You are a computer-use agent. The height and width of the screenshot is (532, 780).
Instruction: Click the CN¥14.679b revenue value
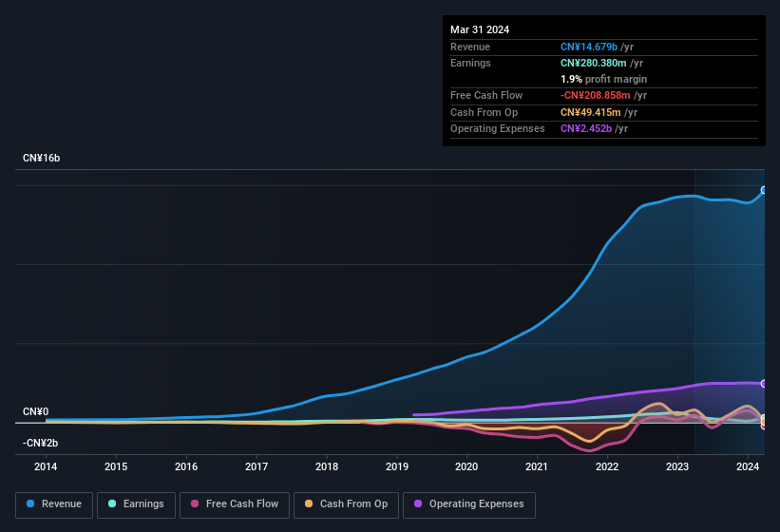589,47
